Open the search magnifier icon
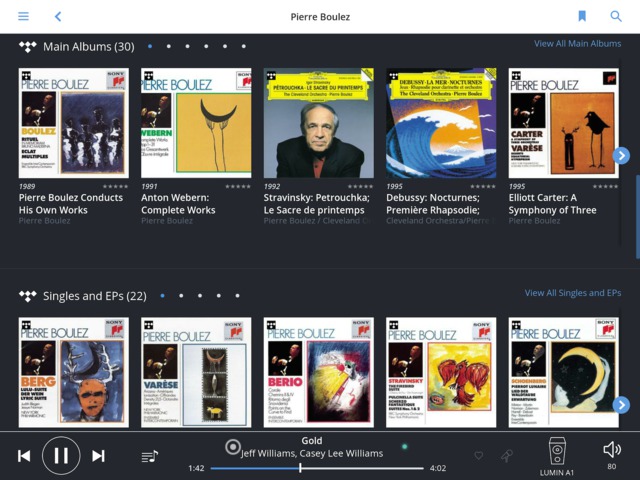Screen dimensions: 640x480 pos(615,16)
